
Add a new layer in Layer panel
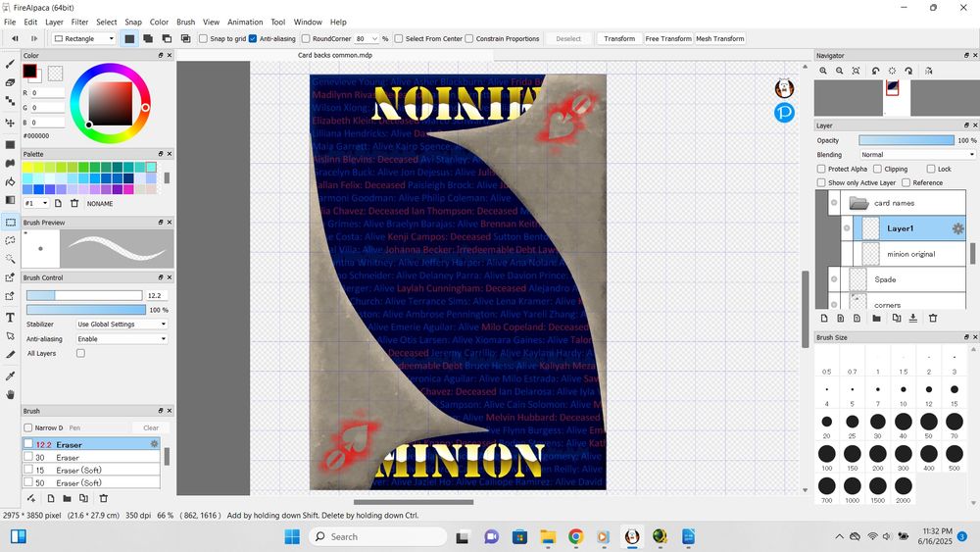tap(824, 319)
